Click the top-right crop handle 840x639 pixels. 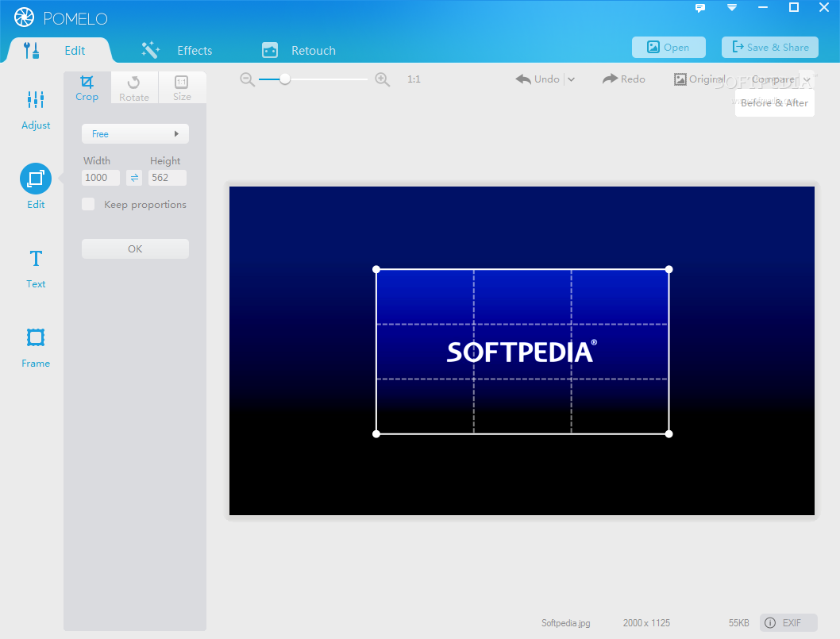(x=669, y=269)
